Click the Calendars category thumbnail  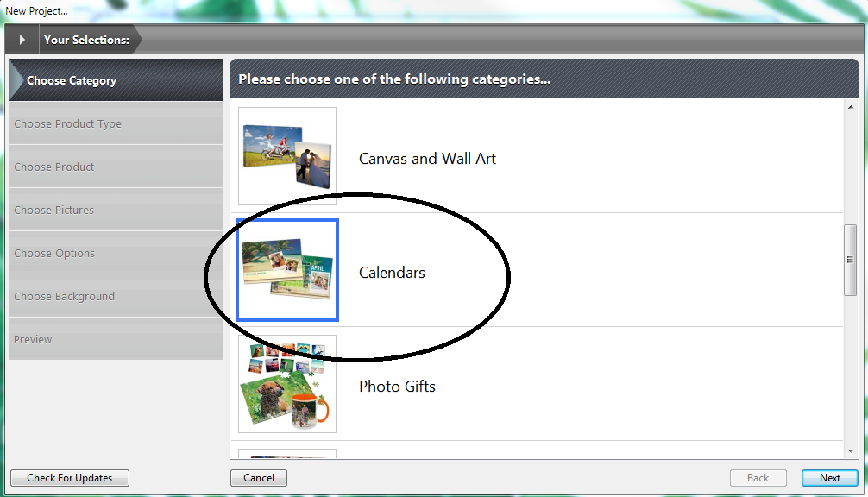pyautogui.click(x=287, y=270)
